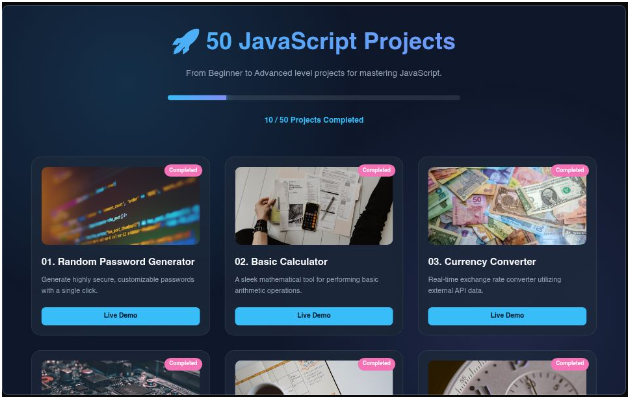This screenshot has width=630, height=399.
Task: Select the '02. Basic Calculator' title
Action: coord(281,262)
